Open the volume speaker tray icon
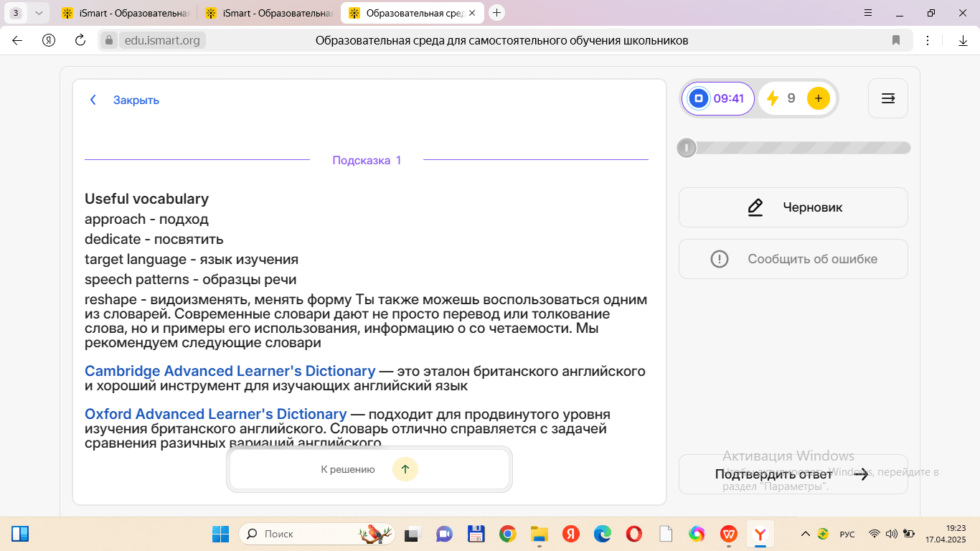This screenshot has height=551, width=980. (x=891, y=534)
